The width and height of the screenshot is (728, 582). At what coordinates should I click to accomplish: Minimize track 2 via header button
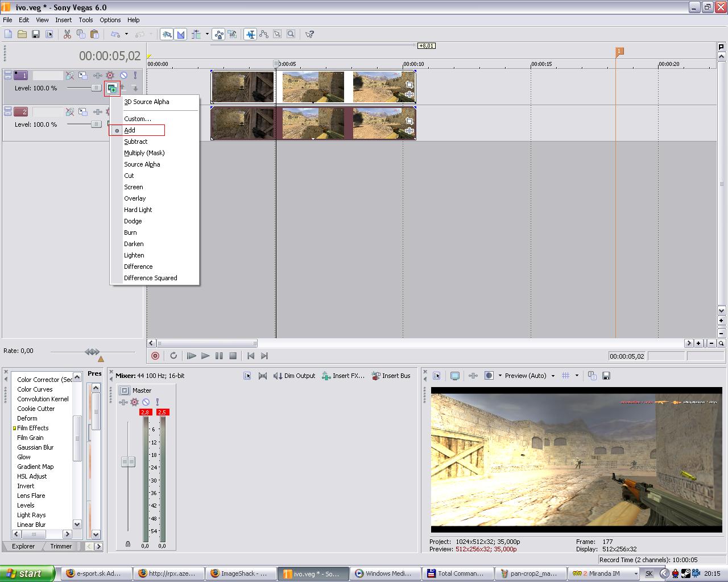(x=8, y=110)
